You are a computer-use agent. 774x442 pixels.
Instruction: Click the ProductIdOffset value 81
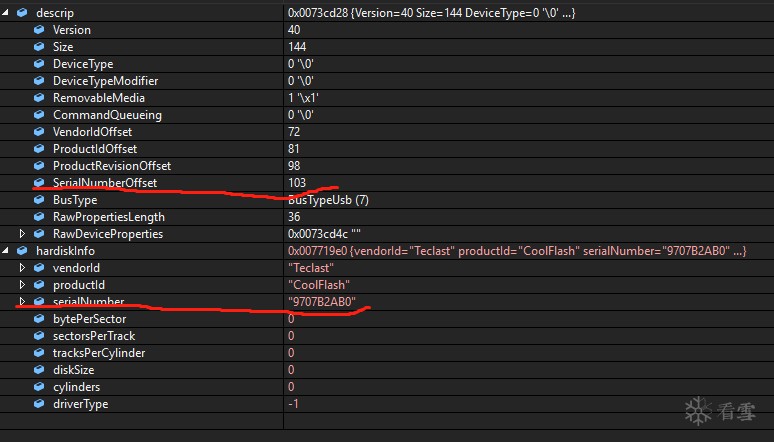(294, 149)
